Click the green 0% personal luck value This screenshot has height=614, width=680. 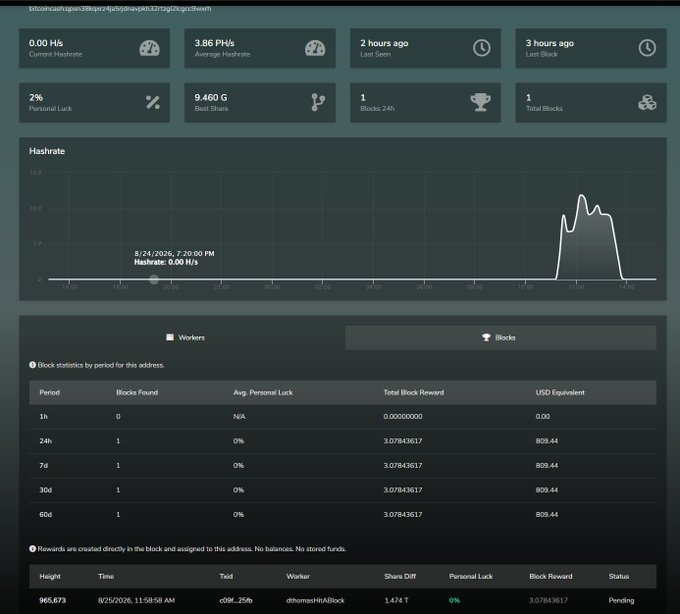[x=454, y=601]
